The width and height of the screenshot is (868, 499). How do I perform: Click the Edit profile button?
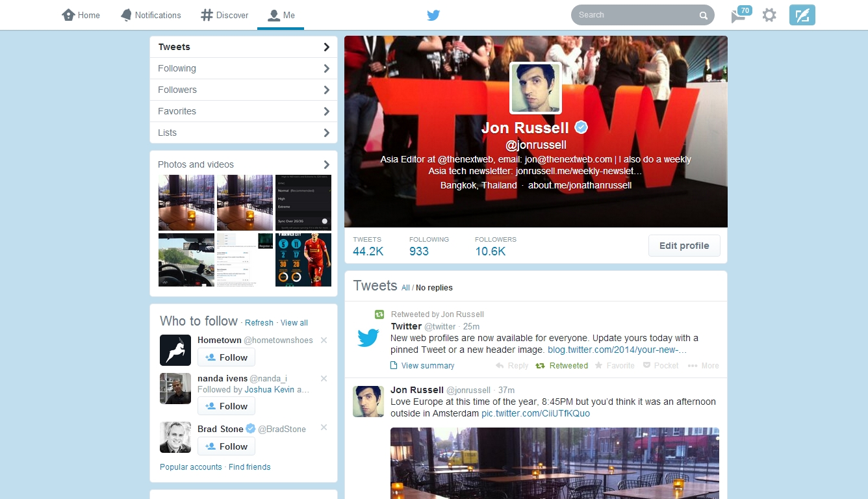(684, 246)
